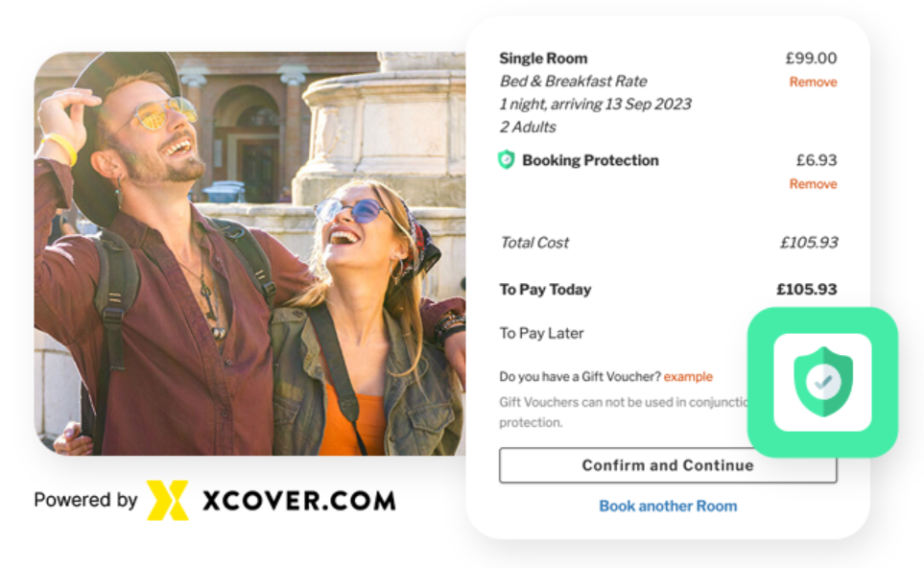The image size is (924, 568).
Task: Click the Booking Protection label
Action: click(590, 160)
